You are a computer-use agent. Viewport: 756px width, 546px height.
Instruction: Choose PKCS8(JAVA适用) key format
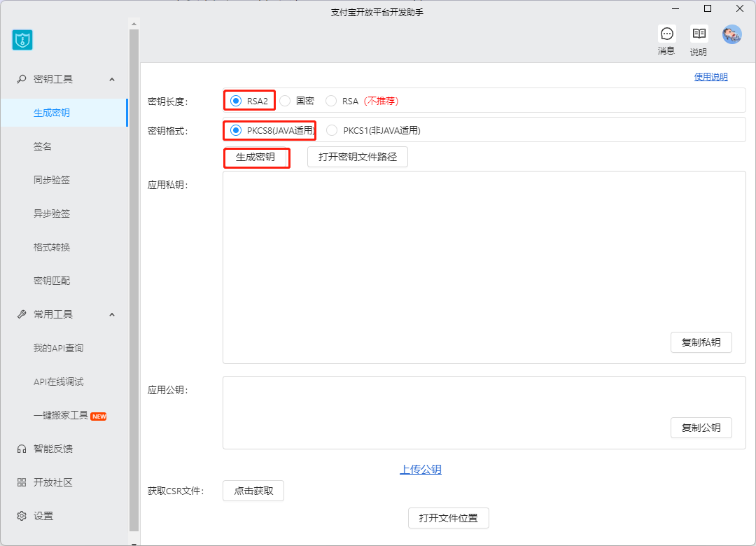coord(236,130)
